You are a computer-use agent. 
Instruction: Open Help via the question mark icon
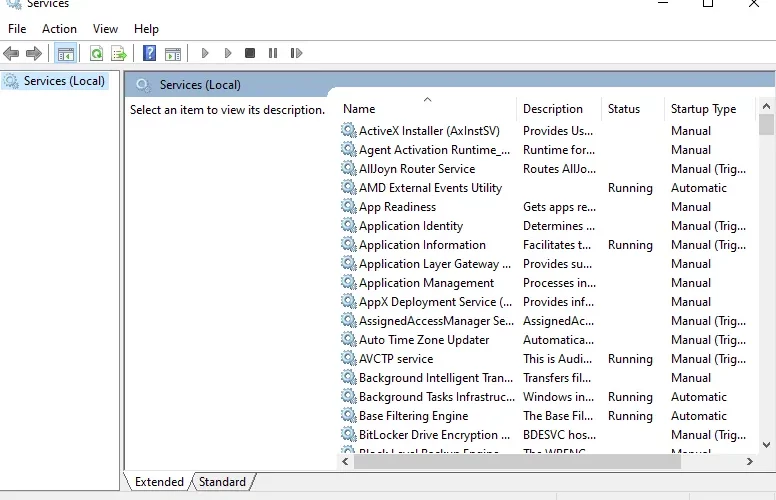[x=149, y=53]
